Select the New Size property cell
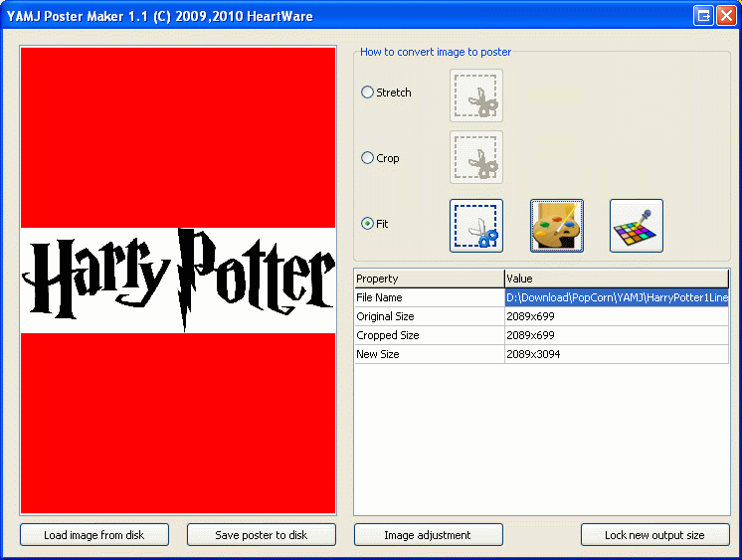742x560 pixels. (430, 354)
